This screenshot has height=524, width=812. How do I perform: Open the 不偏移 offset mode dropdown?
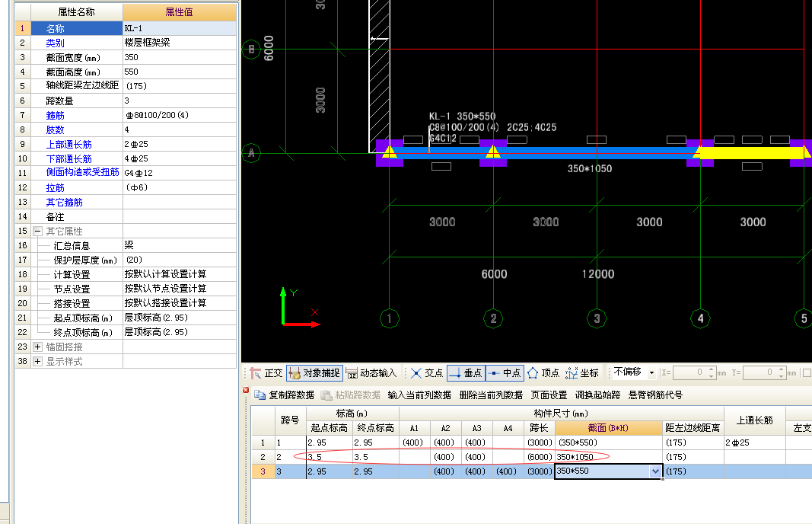(x=651, y=372)
